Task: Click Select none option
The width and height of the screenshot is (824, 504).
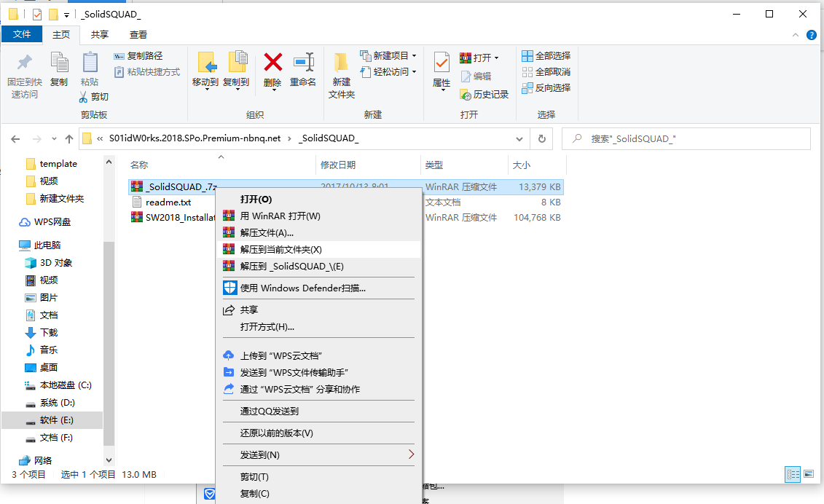Action: (546, 71)
